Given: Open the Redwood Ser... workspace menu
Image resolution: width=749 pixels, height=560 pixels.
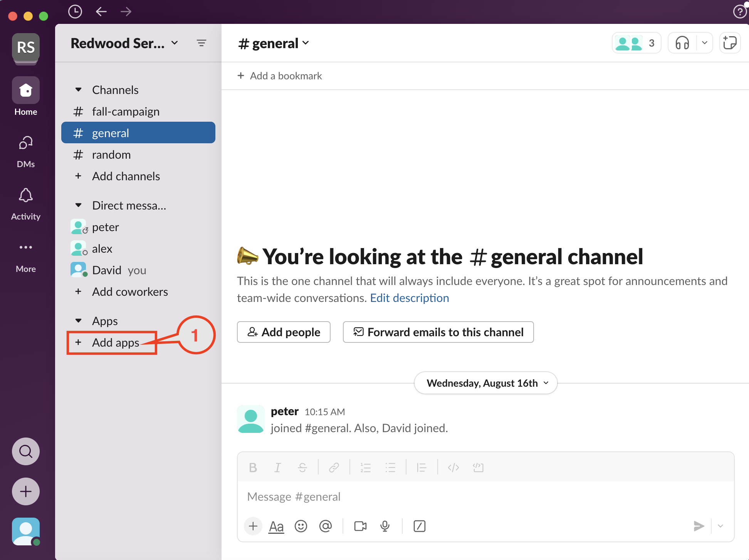Looking at the screenshot, I should tap(125, 43).
